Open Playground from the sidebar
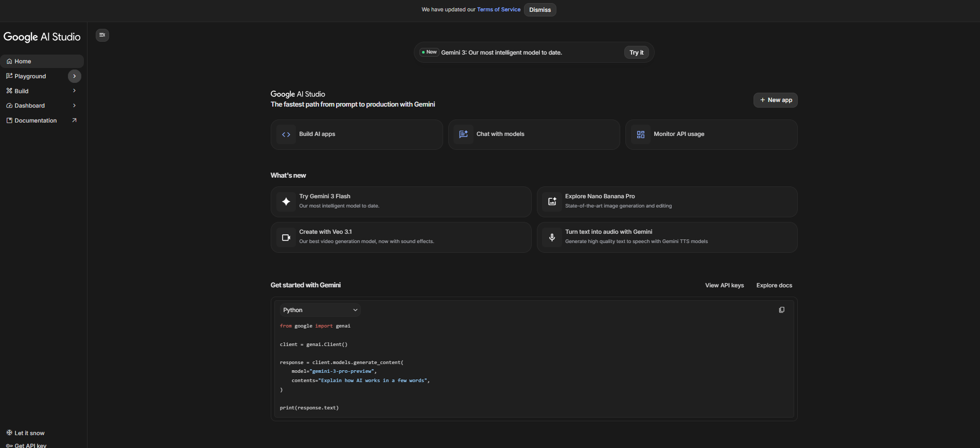 click(x=30, y=76)
